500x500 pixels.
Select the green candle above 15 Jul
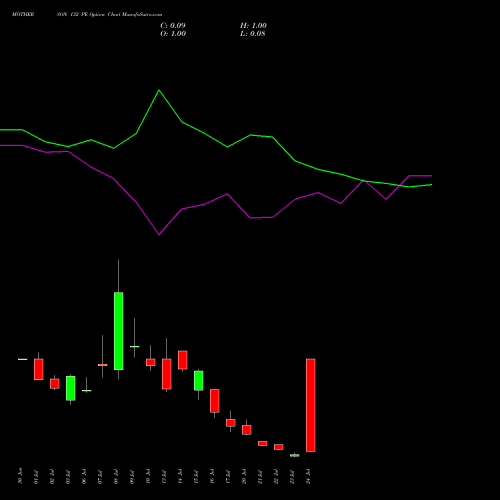tap(199, 381)
